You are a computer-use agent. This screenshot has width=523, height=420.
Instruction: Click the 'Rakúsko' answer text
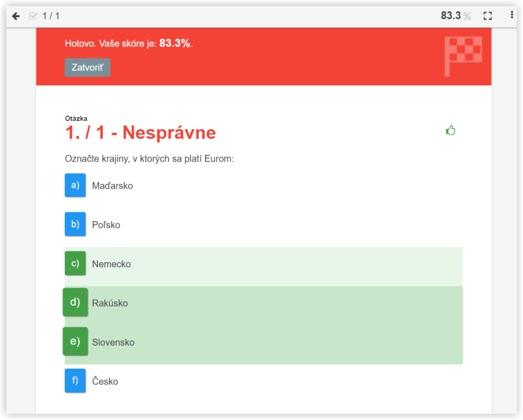point(110,303)
